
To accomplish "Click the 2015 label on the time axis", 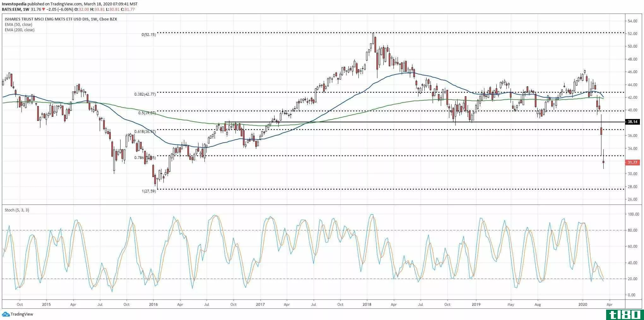I will point(46,305).
